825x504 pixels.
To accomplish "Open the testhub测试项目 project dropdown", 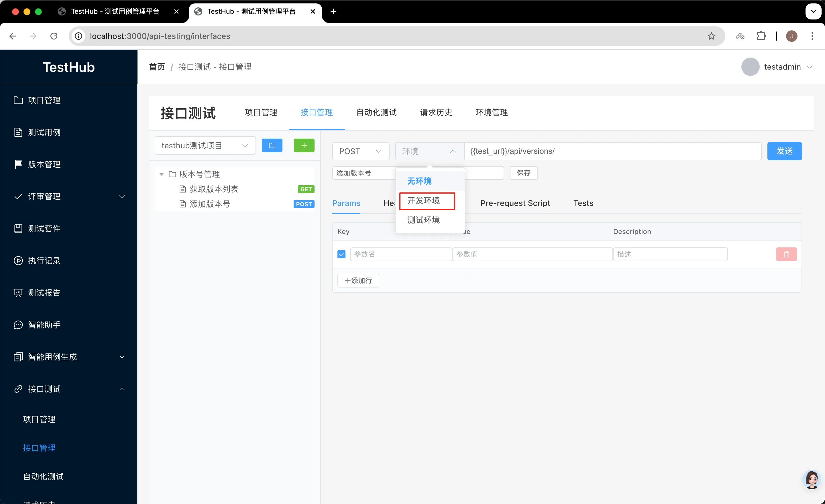I will (x=205, y=145).
